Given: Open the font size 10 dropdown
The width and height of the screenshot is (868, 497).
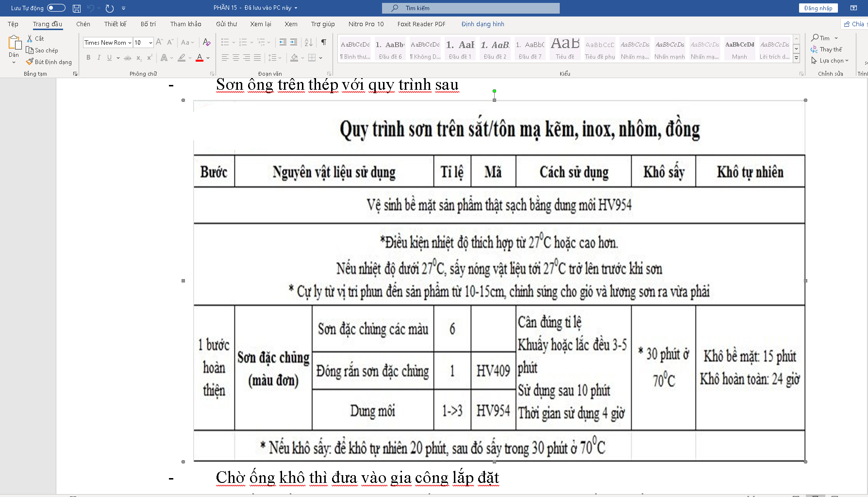Looking at the screenshot, I should point(150,43).
